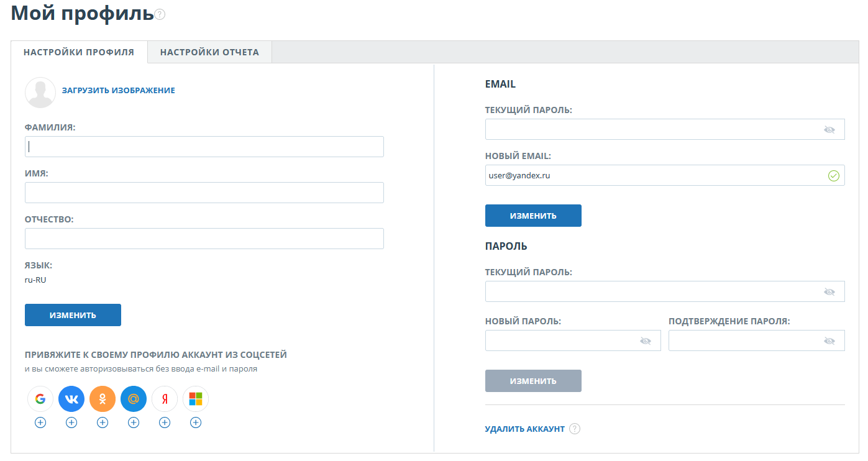Open help icon next to Мой профиль
868x461 pixels.
click(160, 14)
